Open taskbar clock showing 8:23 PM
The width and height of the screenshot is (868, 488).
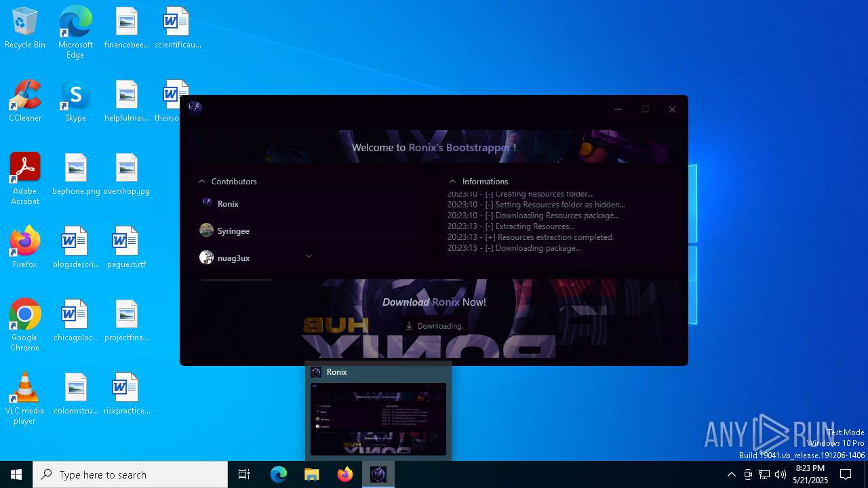(810, 474)
